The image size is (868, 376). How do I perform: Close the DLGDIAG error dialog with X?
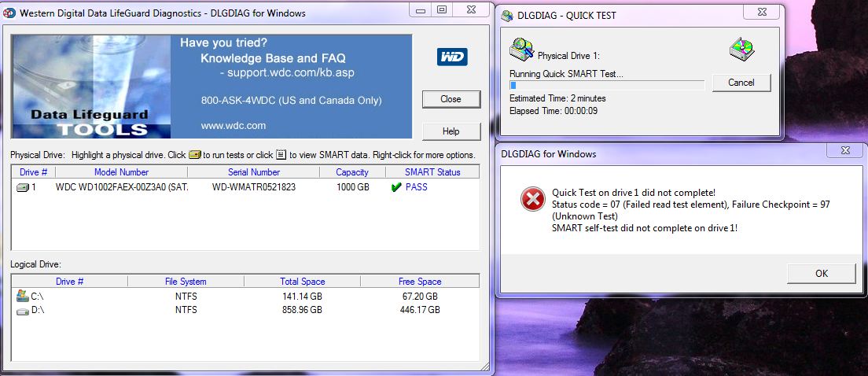click(x=845, y=150)
